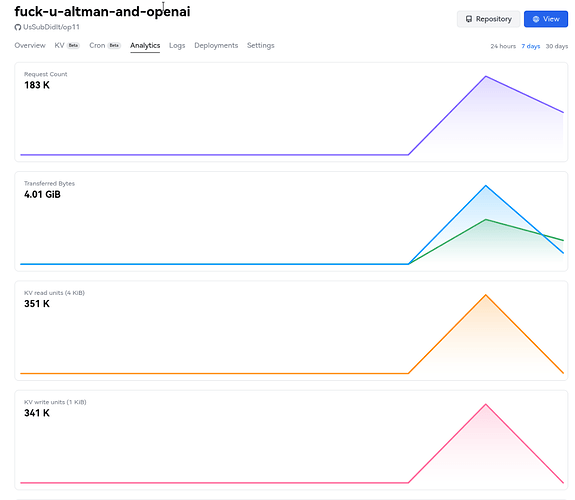The width and height of the screenshot is (575, 500).
Task: Select the 24 hours time range
Action: point(503,46)
